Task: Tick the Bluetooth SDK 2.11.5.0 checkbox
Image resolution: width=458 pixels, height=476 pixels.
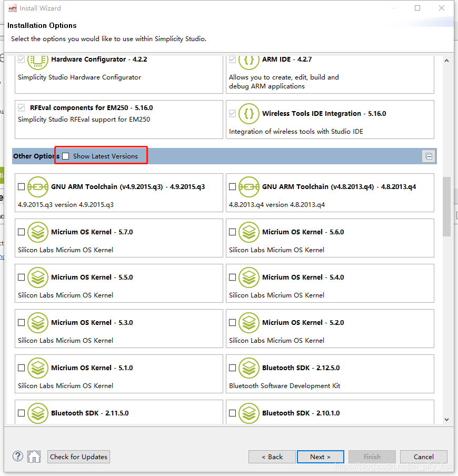Action: point(21,413)
